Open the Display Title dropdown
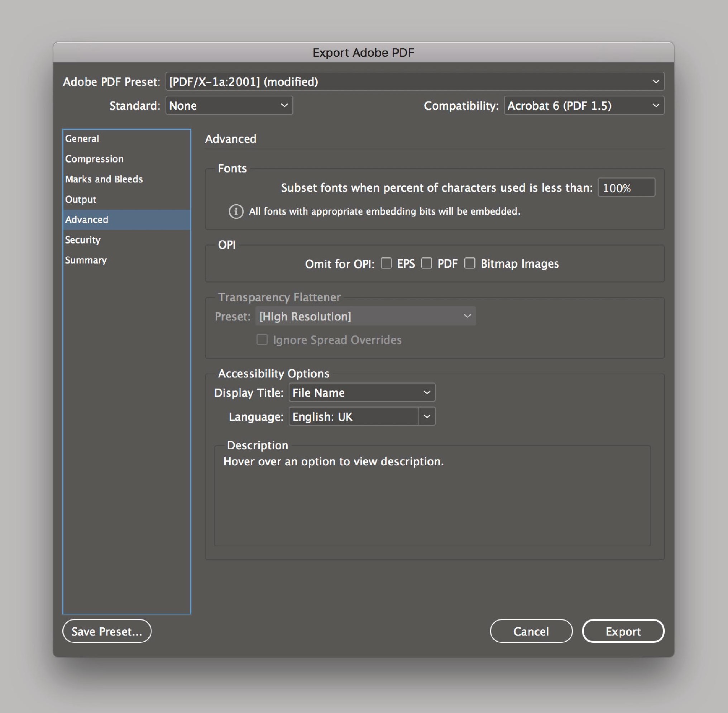This screenshot has width=728, height=713. (361, 393)
